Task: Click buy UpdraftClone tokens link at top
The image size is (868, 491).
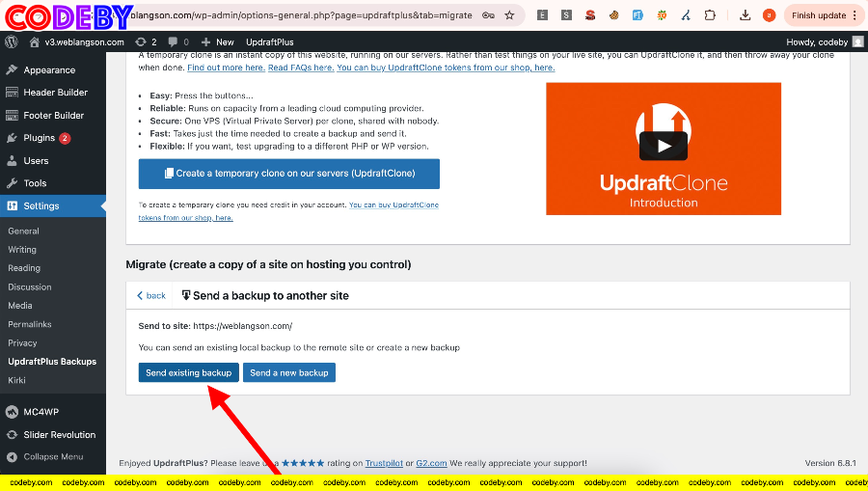Action: [x=446, y=68]
